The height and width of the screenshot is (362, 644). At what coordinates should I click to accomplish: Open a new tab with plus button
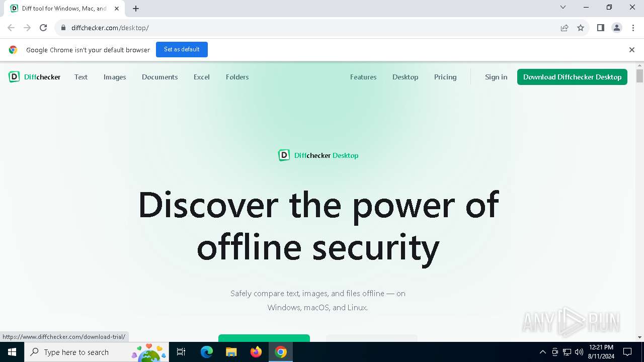[x=136, y=9]
